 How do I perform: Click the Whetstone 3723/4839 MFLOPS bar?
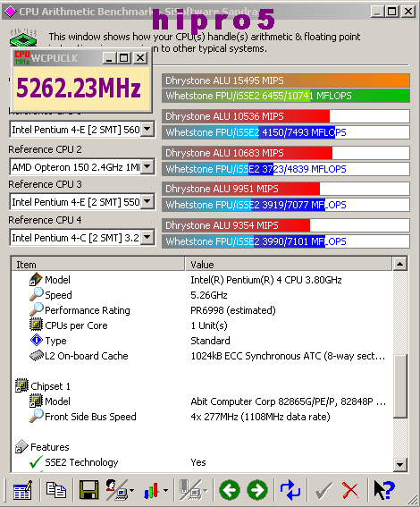tap(286, 169)
